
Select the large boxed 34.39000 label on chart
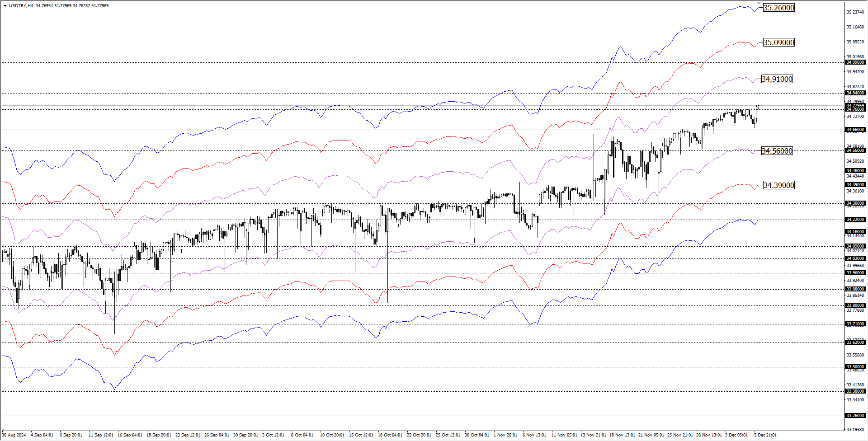tap(778, 185)
